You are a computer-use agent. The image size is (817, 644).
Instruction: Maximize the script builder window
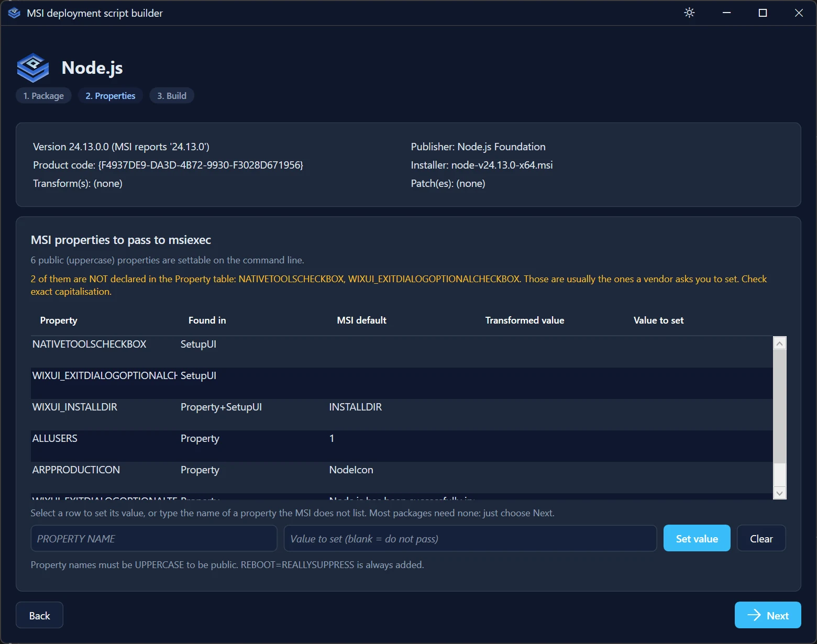click(x=763, y=13)
